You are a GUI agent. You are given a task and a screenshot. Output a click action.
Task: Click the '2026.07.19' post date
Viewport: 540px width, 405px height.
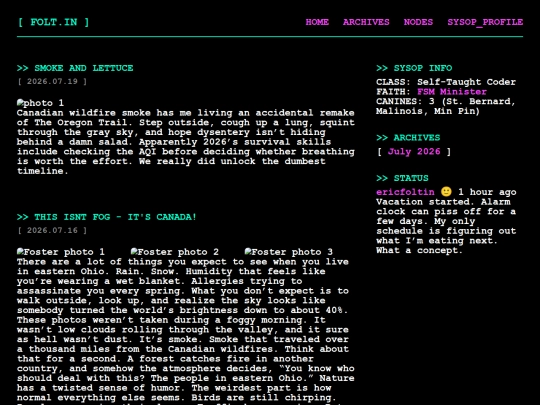[52, 82]
